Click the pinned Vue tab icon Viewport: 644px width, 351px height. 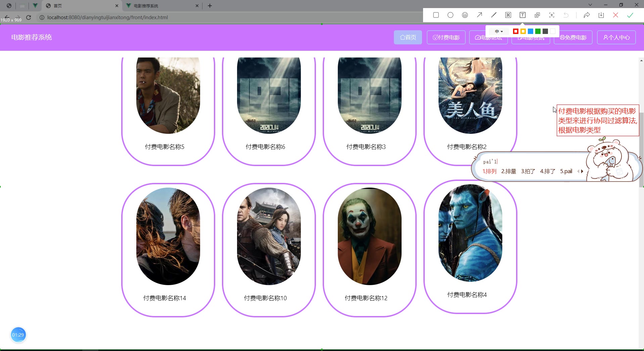[35, 6]
